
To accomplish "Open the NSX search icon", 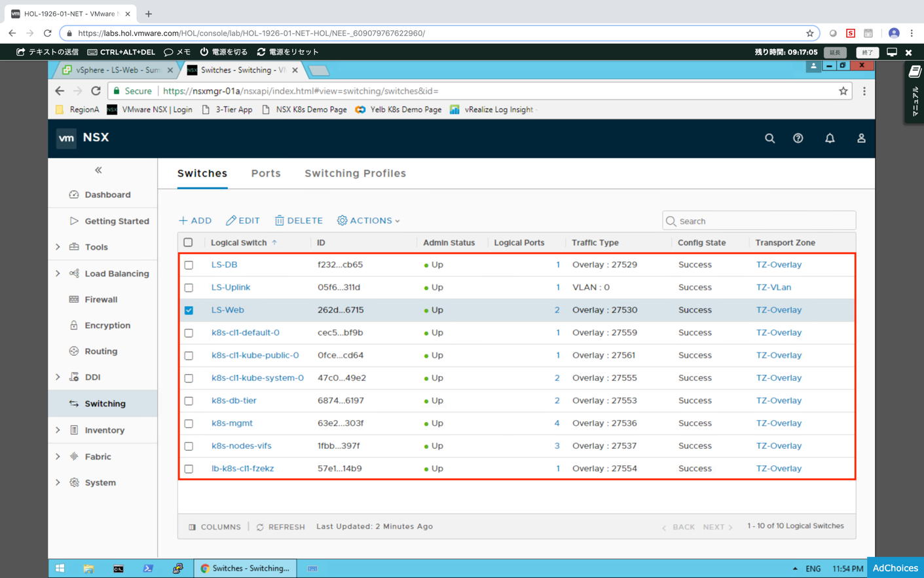I will (x=769, y=138).
